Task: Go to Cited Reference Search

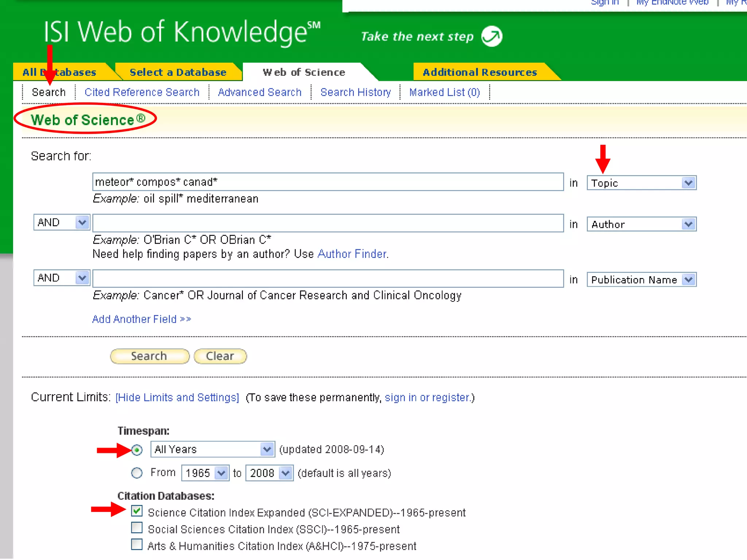Action: click(142, 92)
